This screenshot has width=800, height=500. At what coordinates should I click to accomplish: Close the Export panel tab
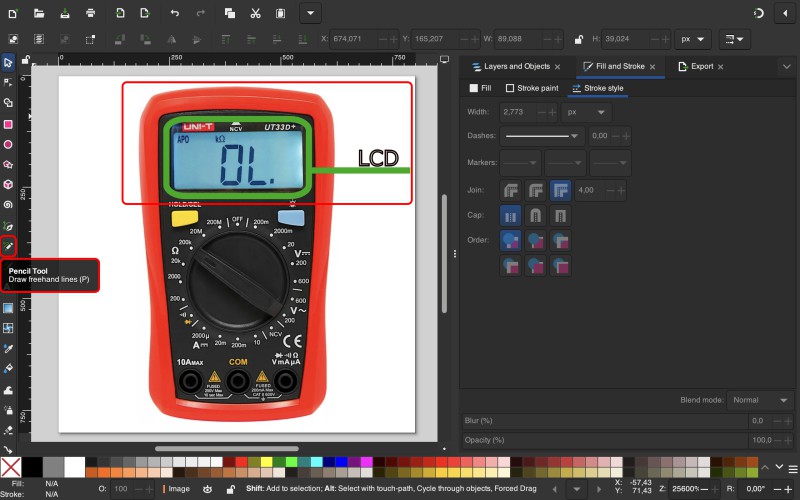720,67
